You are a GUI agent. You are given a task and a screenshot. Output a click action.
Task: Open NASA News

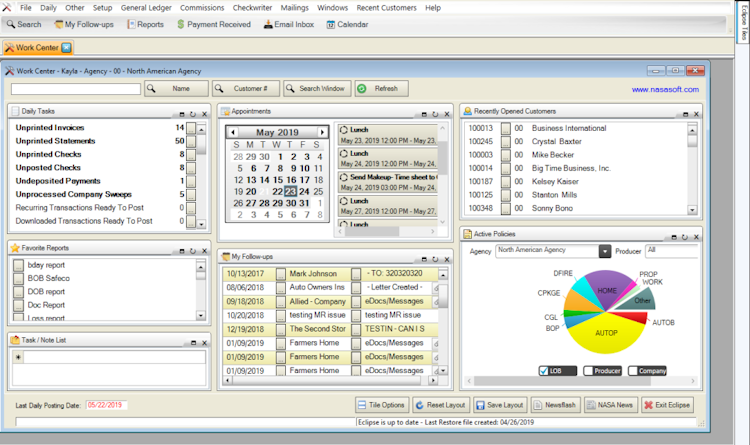[610, 405]
